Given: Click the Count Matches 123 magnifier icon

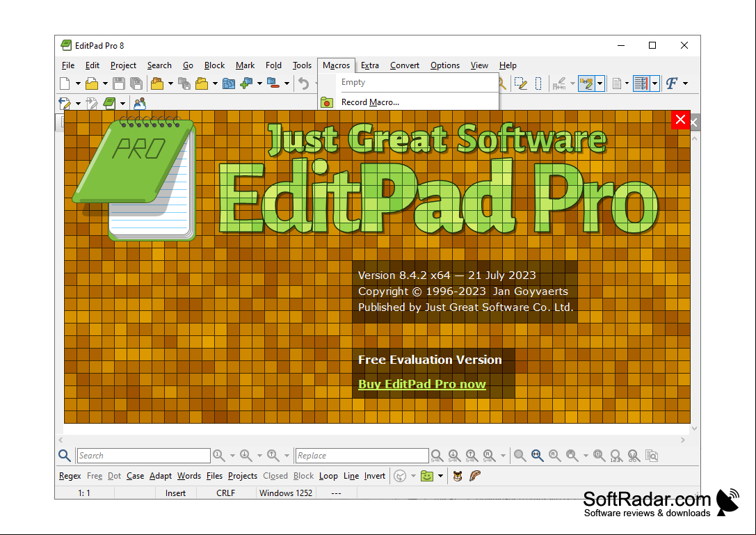Looking at the screenshot, I should (616, 456).
